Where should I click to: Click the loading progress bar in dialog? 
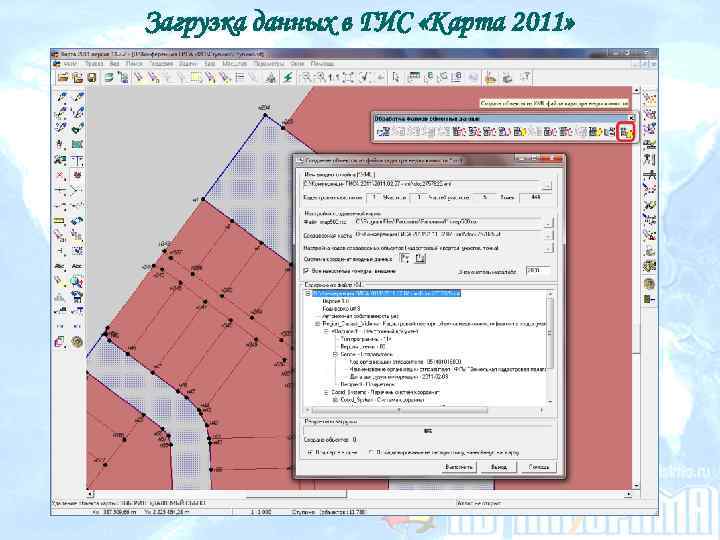[x=428, y=431]
